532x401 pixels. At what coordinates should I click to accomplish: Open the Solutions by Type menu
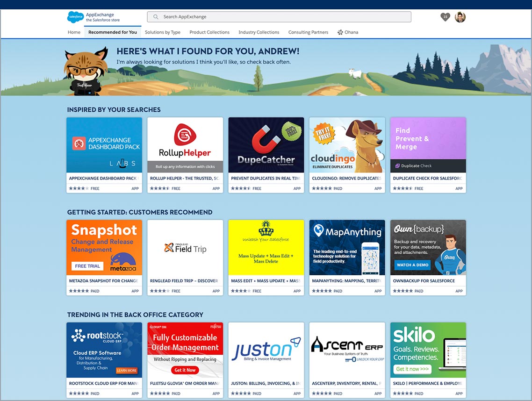pyautogui.click(x=163, y=32)
